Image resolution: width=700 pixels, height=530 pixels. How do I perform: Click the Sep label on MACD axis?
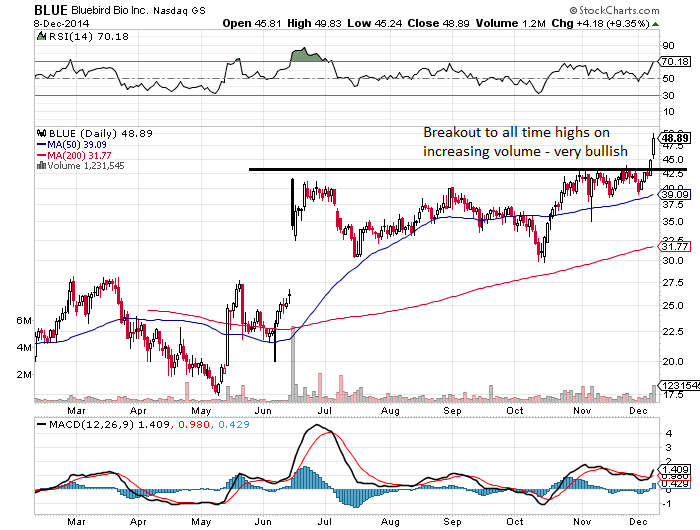(452, 522)
